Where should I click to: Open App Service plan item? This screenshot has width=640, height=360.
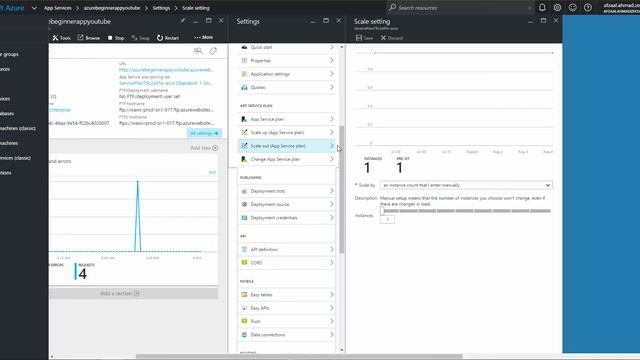point(287,119)
